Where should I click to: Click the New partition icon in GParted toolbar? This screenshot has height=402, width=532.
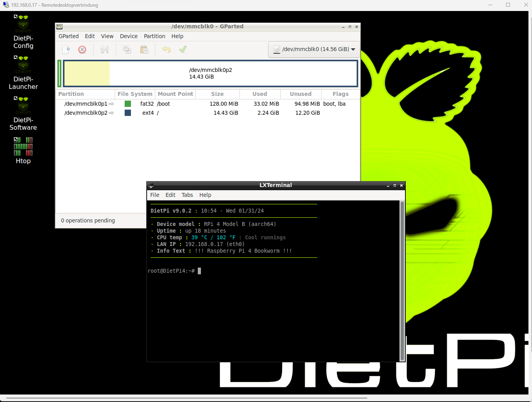(66, 50)
